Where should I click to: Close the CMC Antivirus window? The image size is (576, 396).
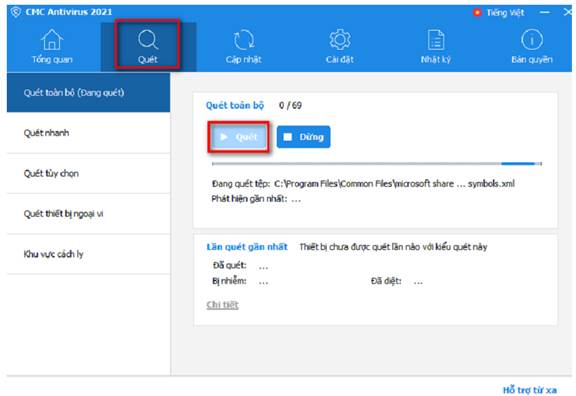(568, 12)
